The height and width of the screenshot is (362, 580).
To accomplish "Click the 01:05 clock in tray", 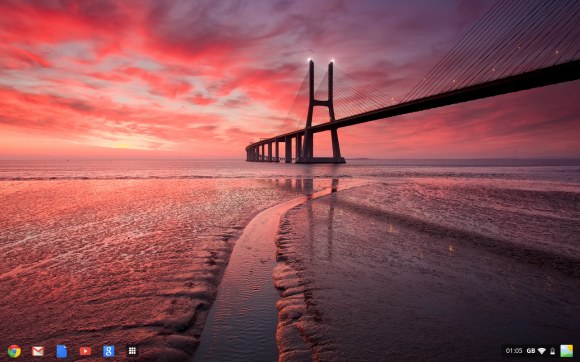I will coord(514,351).
